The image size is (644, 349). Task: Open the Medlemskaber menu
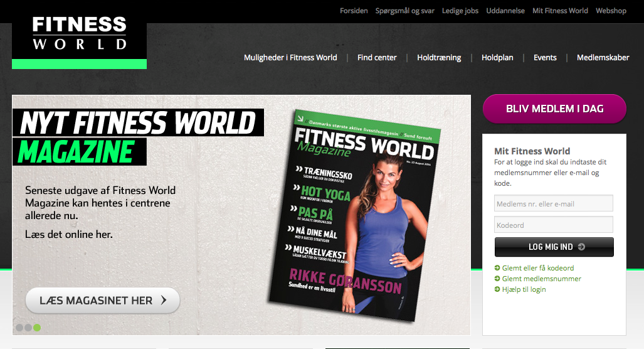tap(603, 58)
